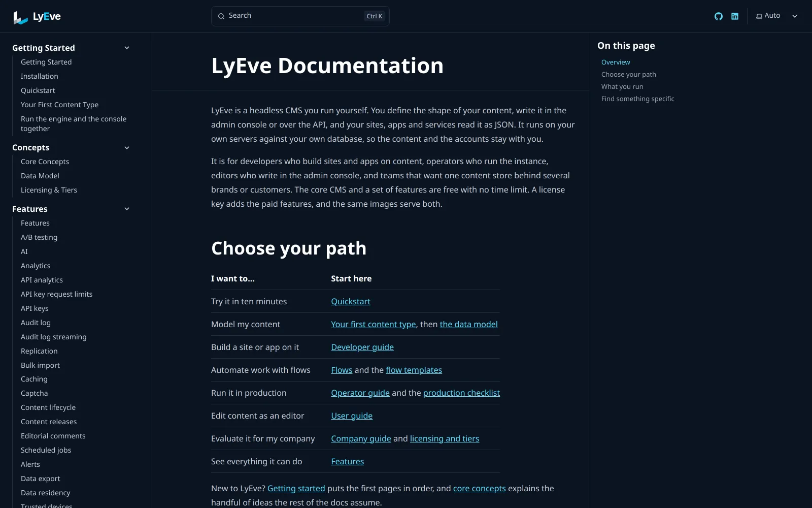This screenshot has height=508, width=812.
Task: Click the LyEve logo
Action: coord(37,17)
